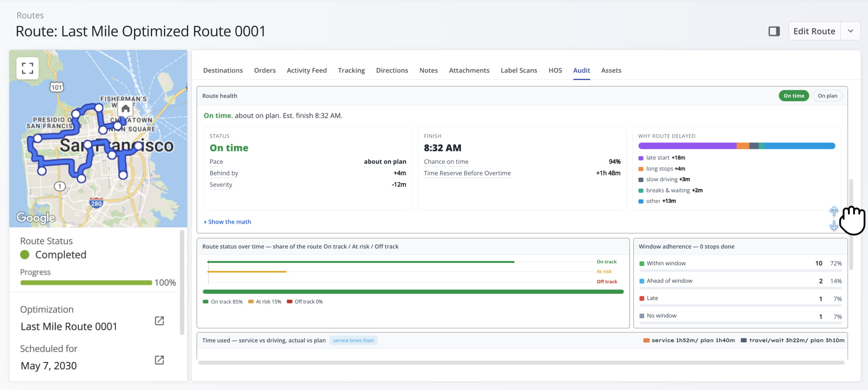Viewport: 868px width, 390px height.
Task: Open the Destinations tab
Action: click(223, 70)
